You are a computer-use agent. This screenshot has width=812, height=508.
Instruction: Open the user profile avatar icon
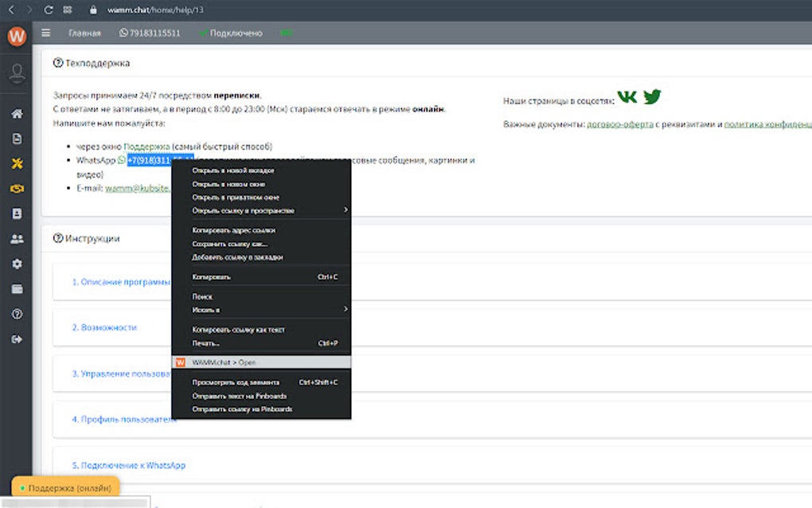pyautogui.click(x=17, y=73)
